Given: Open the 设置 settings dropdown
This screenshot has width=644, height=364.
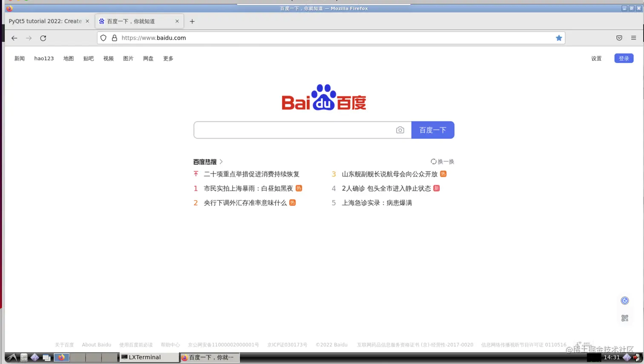Looking at the screenshot, I should point(596,58).
